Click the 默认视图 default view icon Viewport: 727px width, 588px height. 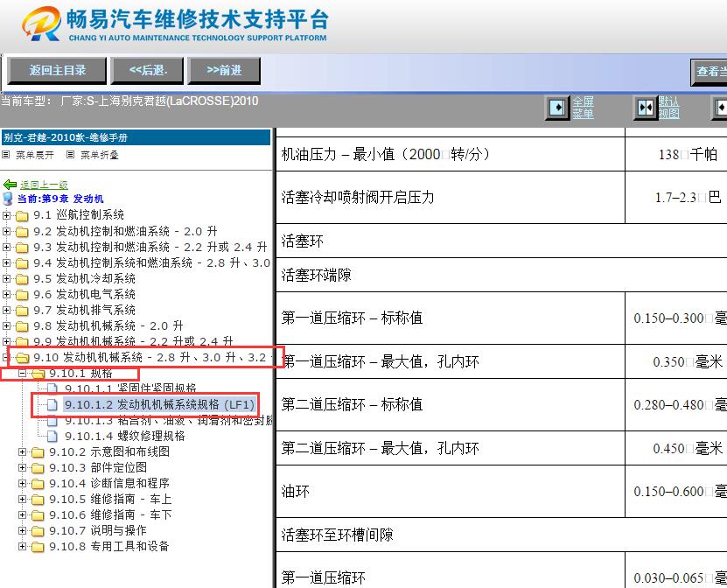[x=646, y=108]
